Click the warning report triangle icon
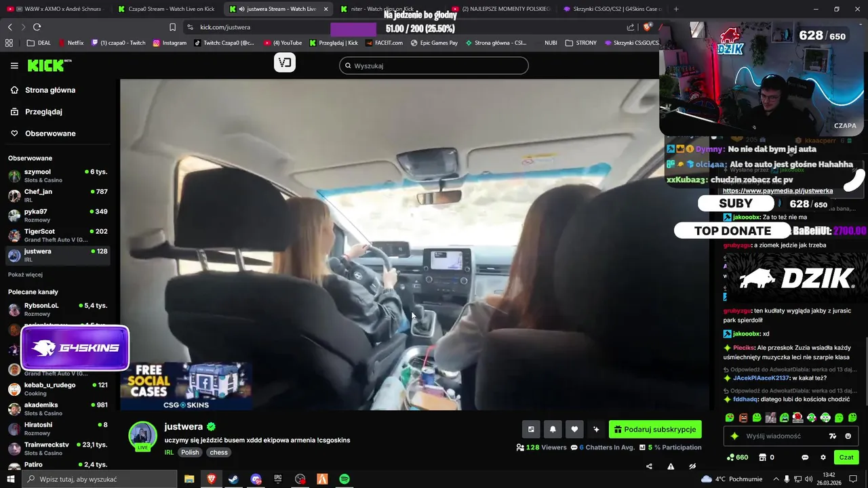The image size is (868, 488). [x=671, y=466]
